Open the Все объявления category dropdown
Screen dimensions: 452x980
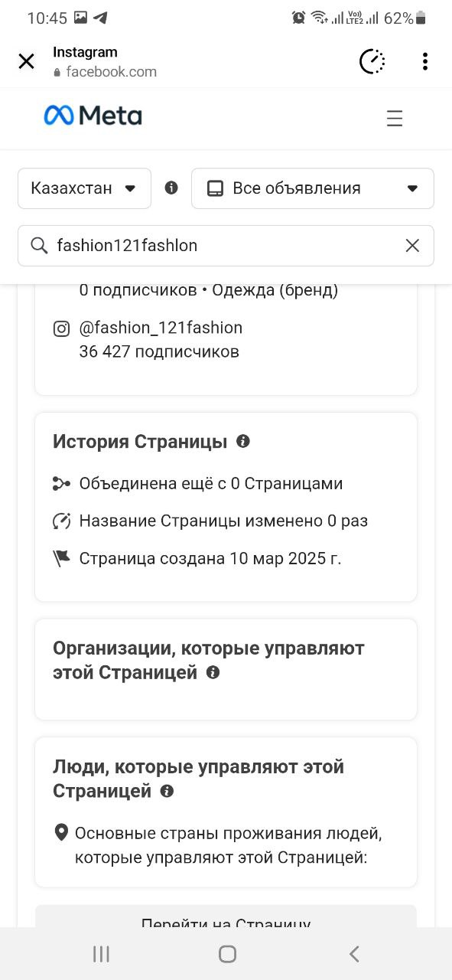pos(313,188)
